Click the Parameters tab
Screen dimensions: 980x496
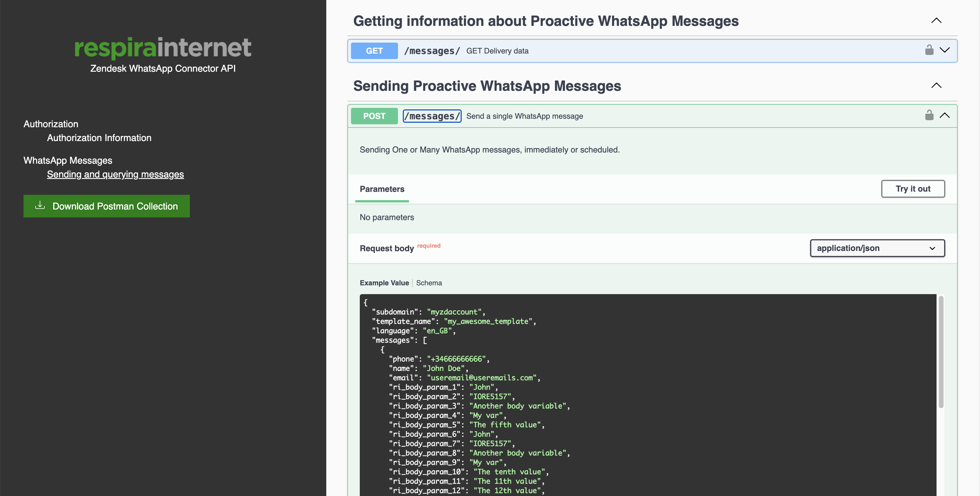tap(382, 189)
